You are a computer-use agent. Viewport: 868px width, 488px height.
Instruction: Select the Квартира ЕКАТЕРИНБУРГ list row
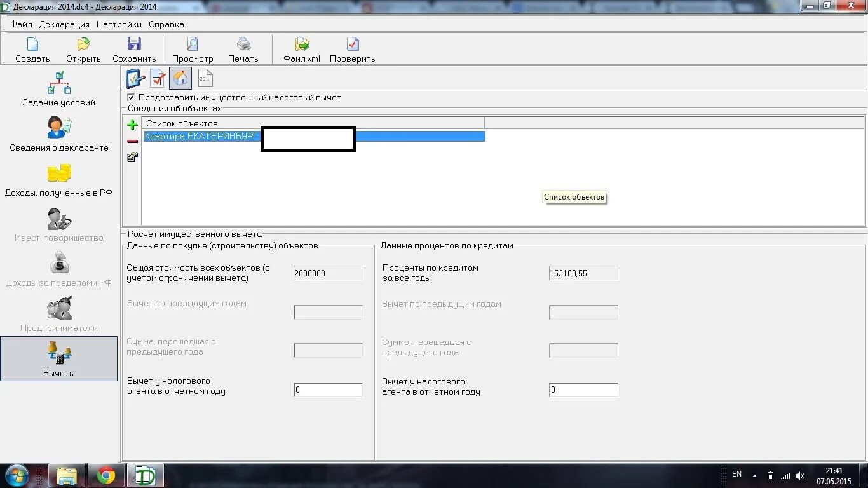click(x=314, y=136)
